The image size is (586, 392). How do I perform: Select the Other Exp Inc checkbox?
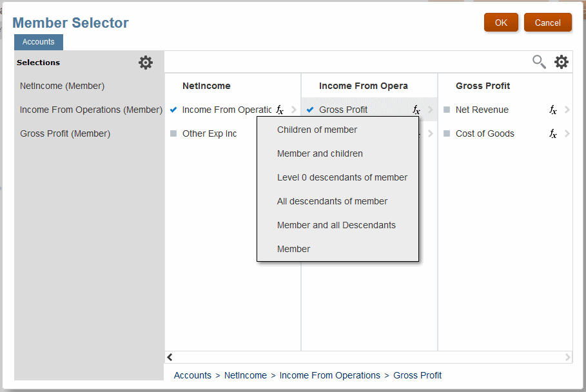click(173, 133)
